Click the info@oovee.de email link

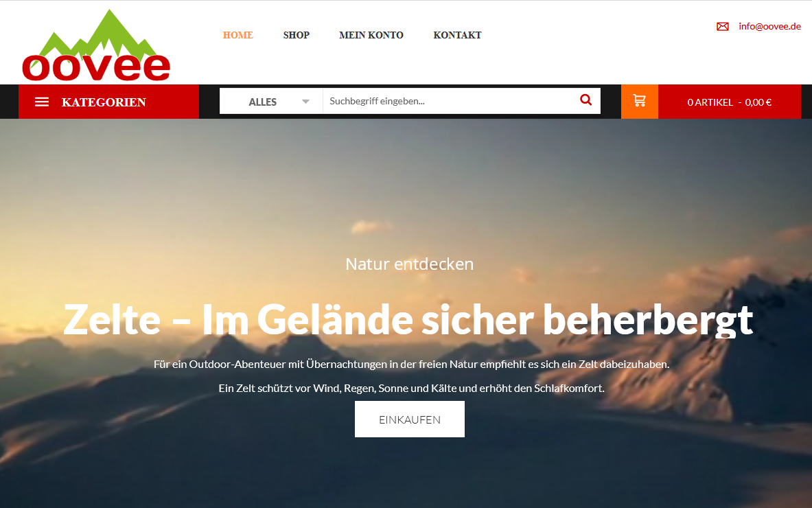(769, 26)
